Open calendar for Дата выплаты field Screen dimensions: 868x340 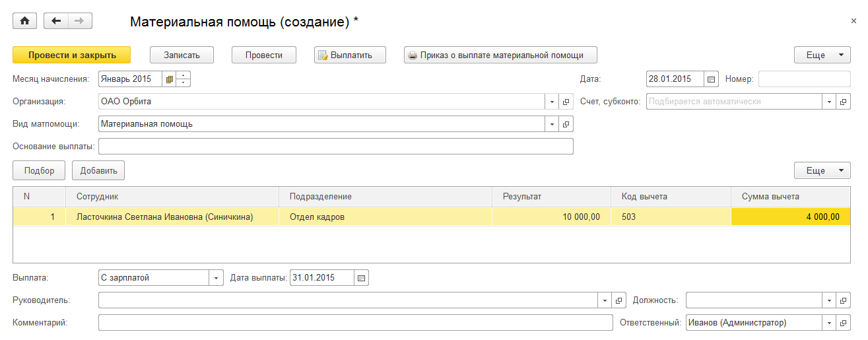pyautogui.click(x=361, y=278)
